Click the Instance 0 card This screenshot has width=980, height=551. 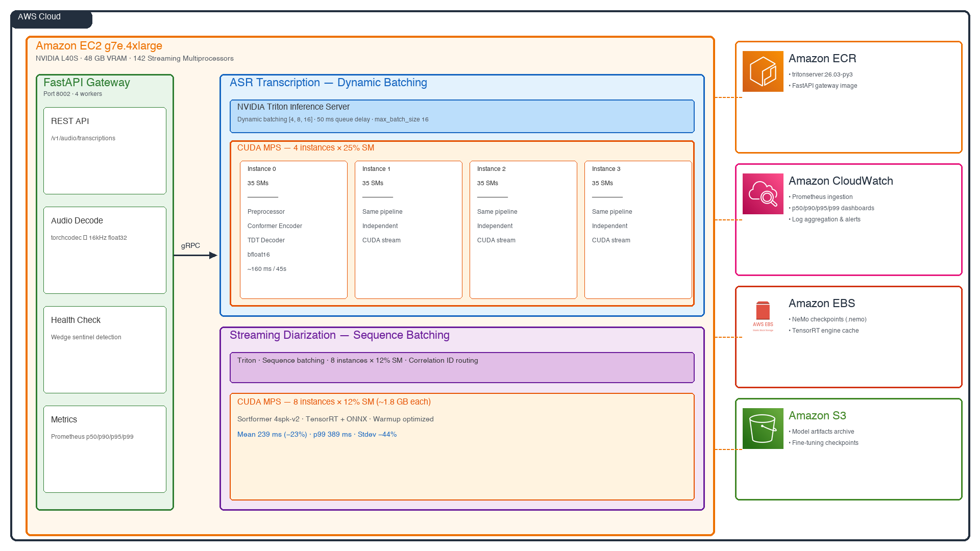293,230
